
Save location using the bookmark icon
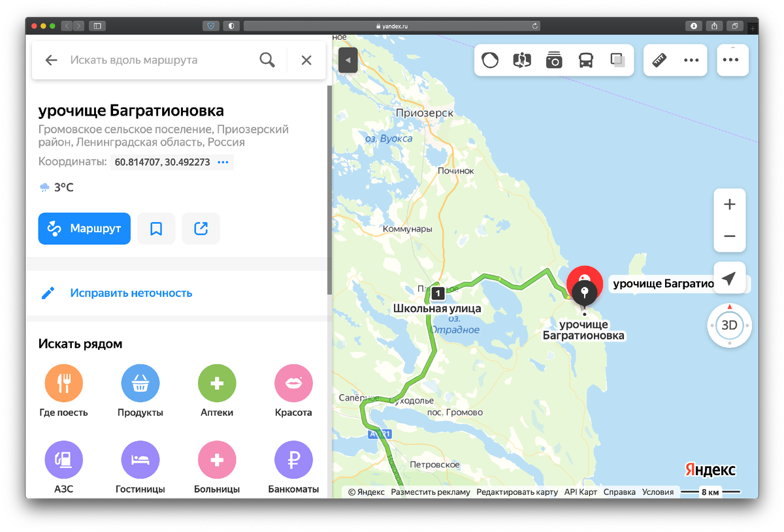click(x=156, y=228)
